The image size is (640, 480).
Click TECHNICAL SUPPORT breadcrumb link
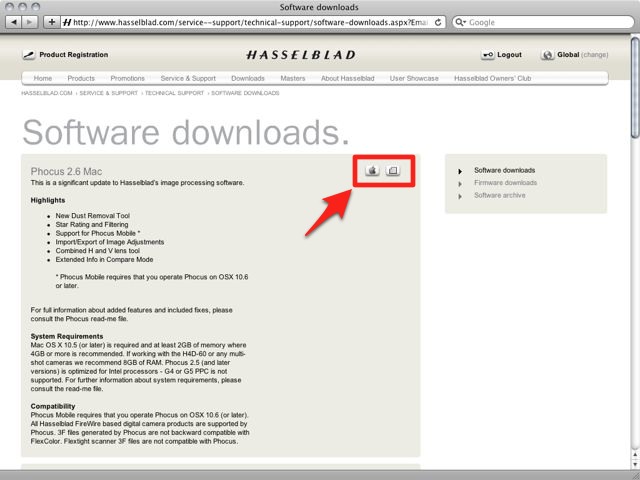(x=174, y=93)
